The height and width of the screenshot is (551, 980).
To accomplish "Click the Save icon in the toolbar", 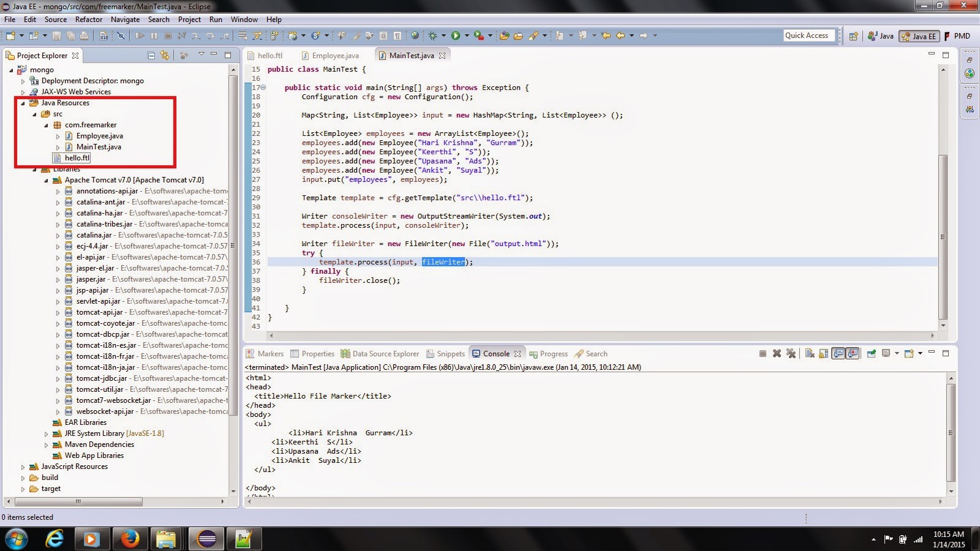I will click(x=56, y=36).
